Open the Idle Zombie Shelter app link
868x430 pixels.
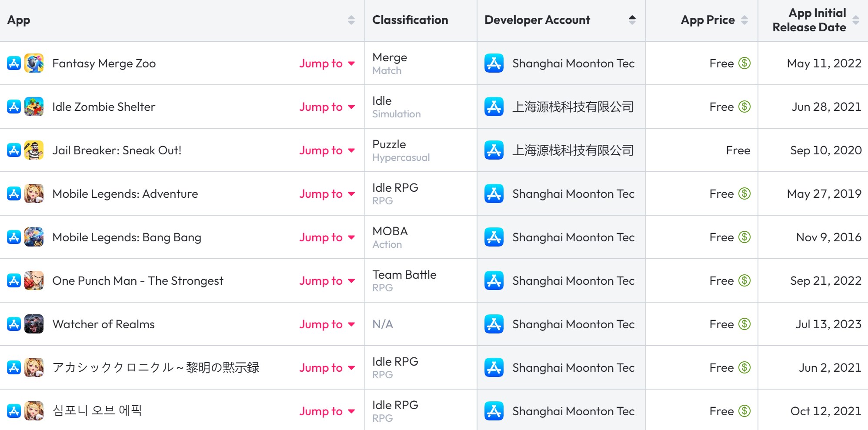click(x=103, y=107)
